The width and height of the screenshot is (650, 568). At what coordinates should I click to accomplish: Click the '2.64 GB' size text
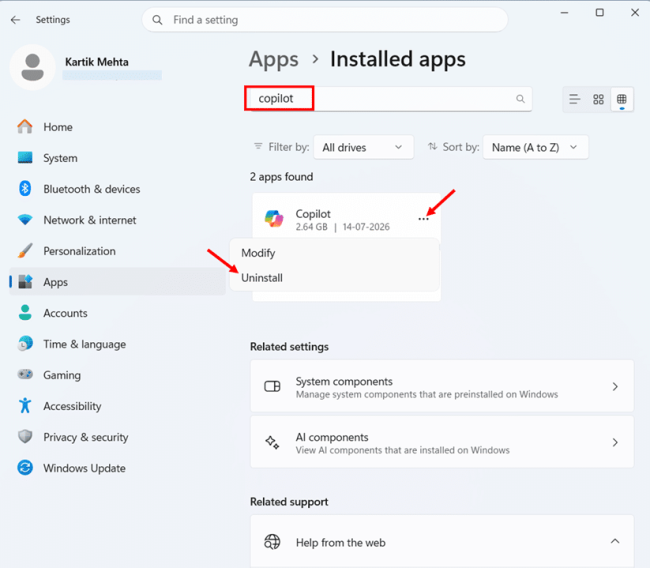(x=311, y=227)
